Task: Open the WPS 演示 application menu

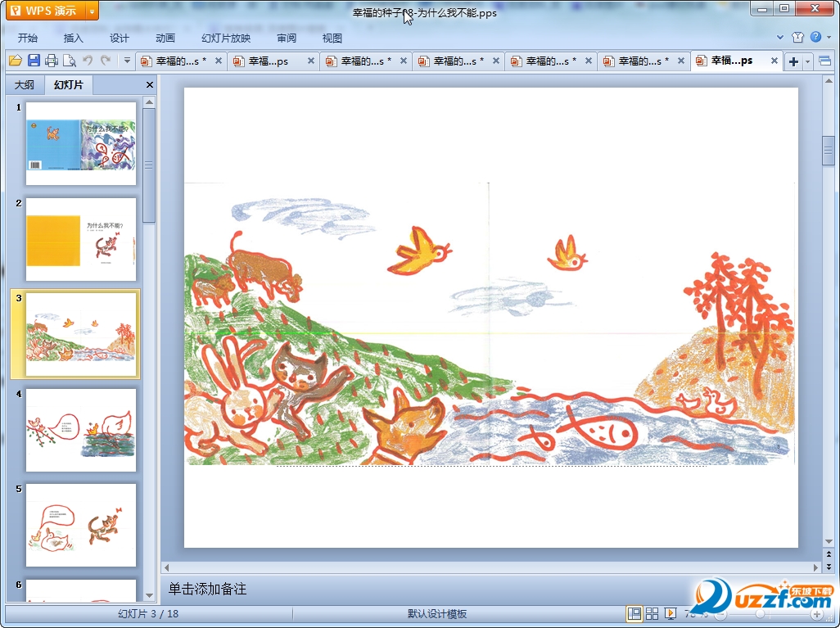Action: pyautogui.click(x=46, y=11)
